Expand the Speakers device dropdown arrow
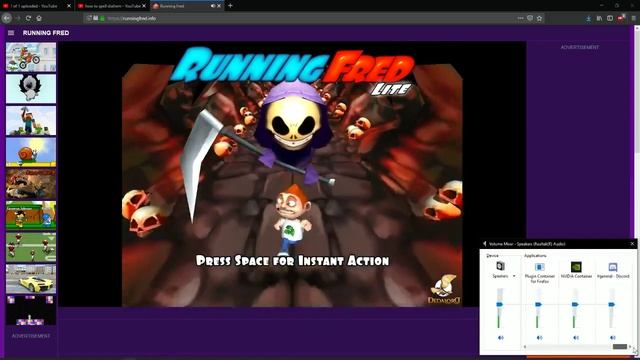 click(514, 276)
